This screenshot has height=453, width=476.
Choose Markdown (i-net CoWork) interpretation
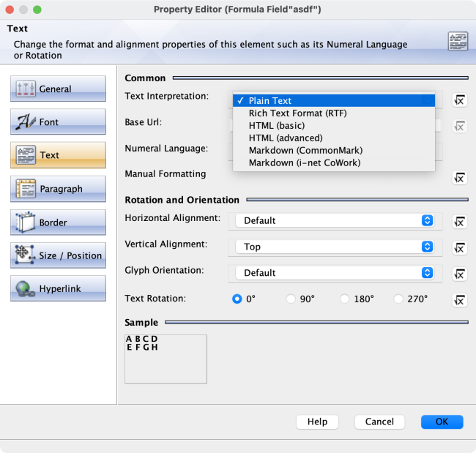[334, 163]
